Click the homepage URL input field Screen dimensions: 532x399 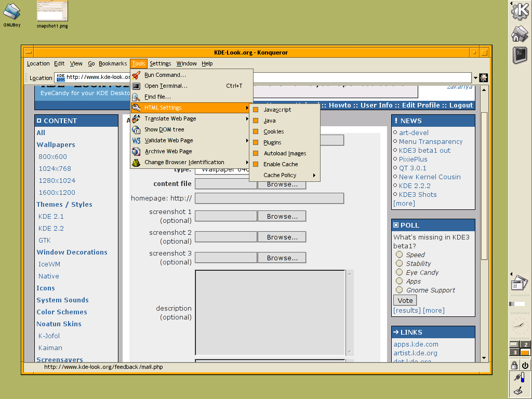coord(270,198)
